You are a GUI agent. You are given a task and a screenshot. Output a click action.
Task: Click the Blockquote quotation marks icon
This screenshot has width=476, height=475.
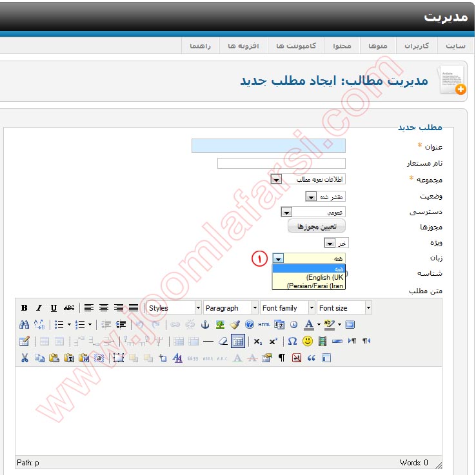311,358
